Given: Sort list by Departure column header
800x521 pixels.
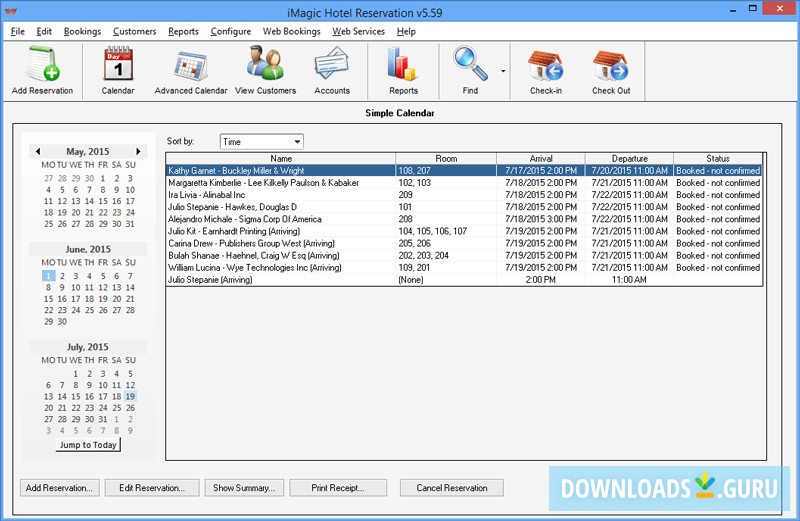Looking at the screenshot, I should [629, 158].
